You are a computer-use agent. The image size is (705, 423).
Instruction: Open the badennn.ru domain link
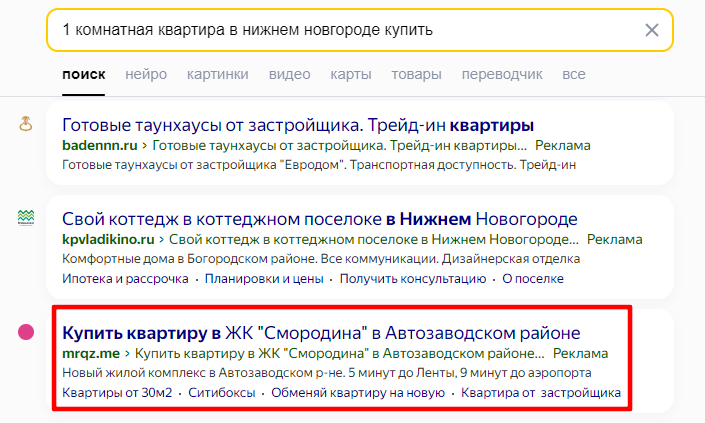pyautogui.click(x=99, y=146)
